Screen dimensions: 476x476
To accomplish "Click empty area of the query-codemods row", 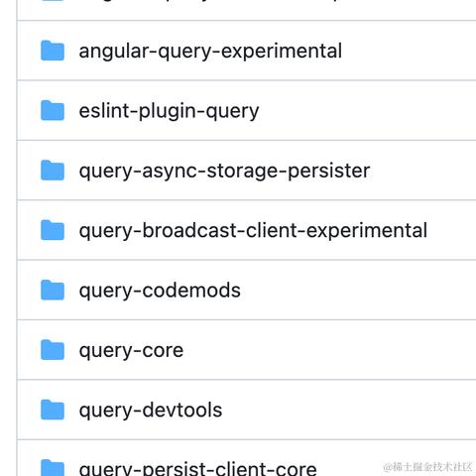I will 357,290.
